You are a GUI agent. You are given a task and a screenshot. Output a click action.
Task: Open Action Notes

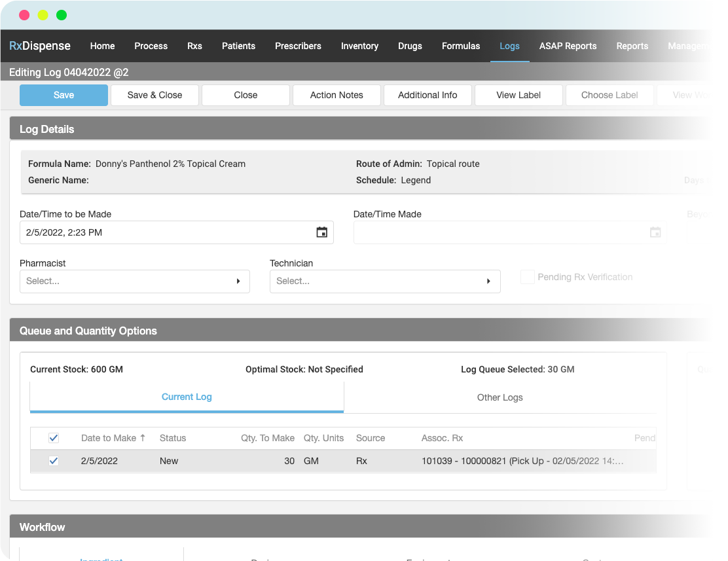(x=337, y=95)
